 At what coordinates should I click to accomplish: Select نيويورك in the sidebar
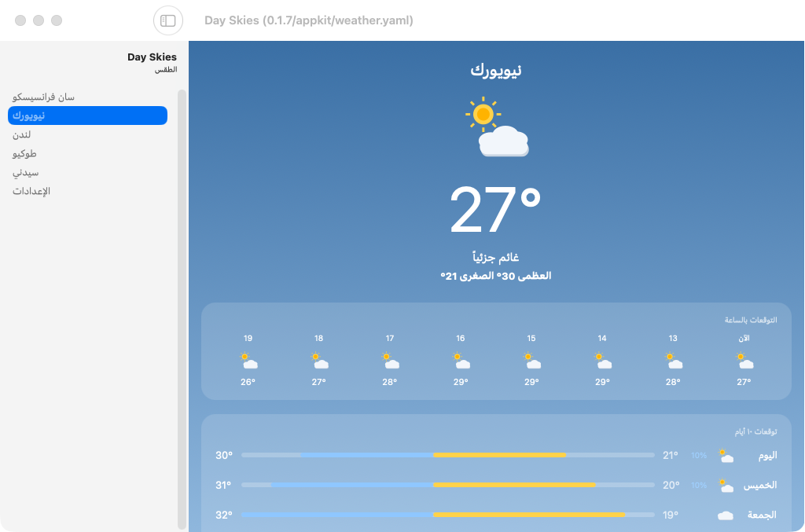(x=88, y=116)
